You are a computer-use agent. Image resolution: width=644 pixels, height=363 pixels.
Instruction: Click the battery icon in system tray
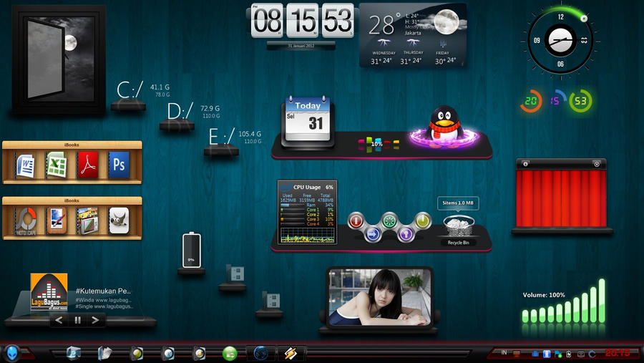tap(569, 354)
